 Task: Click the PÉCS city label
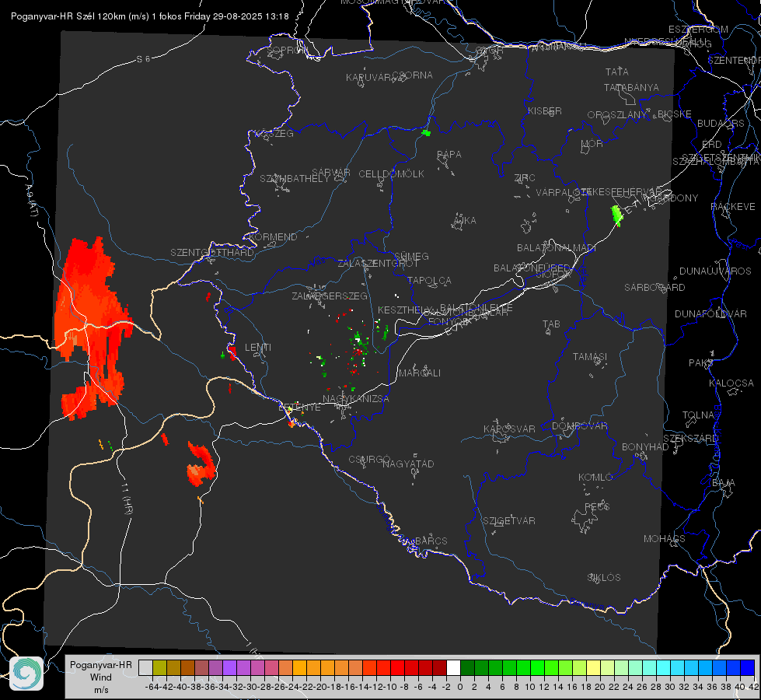(596, 506)
